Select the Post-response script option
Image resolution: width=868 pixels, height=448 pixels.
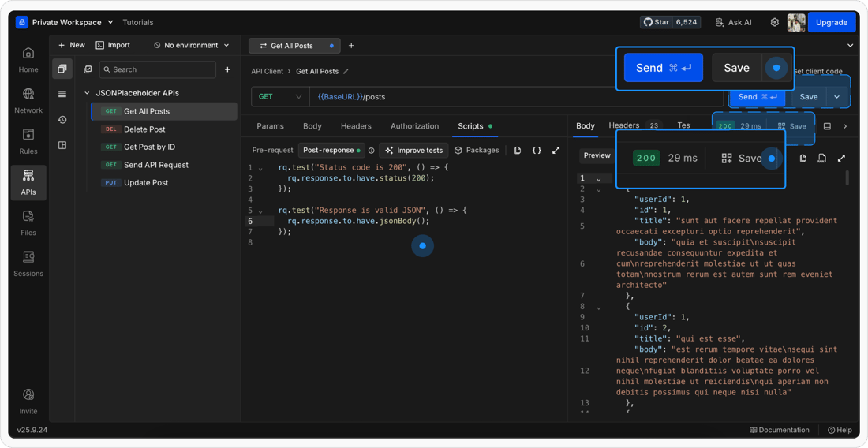coord(331,151)
